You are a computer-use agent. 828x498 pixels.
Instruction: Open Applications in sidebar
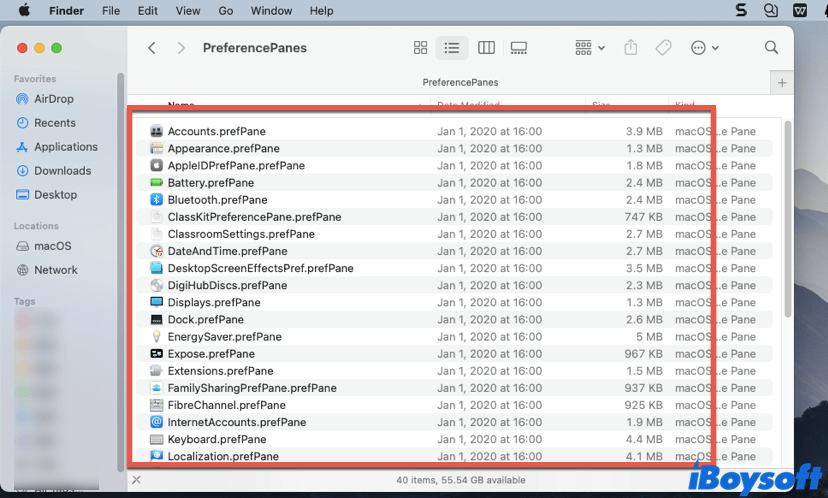click(66, 147)
